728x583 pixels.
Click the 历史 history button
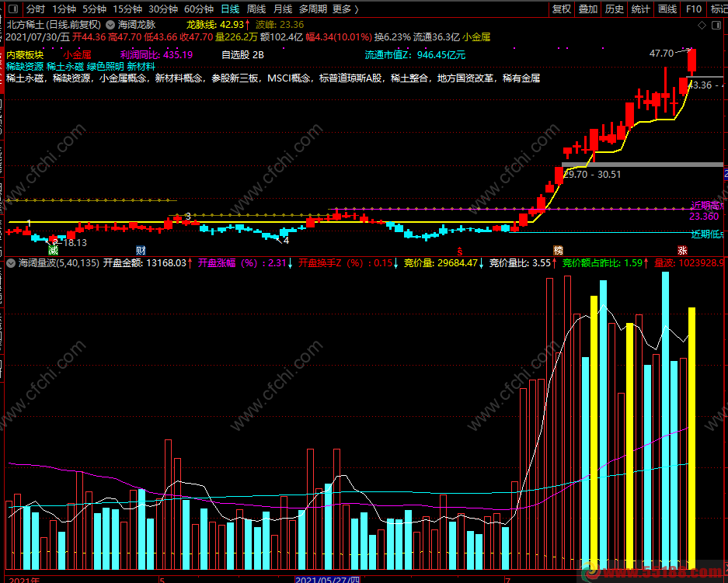615,9
